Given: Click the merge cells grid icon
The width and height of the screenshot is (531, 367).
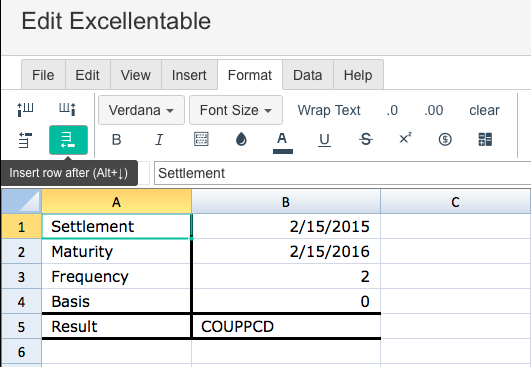Looking at the screenshot, I should tap(485, 139).
